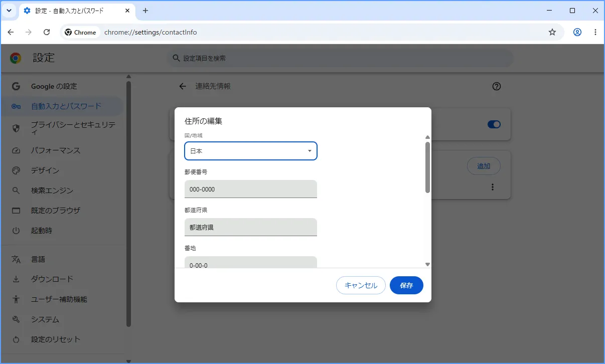Click the download icon for ダウンロード
605x364 pixels.
click(x=16, y=279)
